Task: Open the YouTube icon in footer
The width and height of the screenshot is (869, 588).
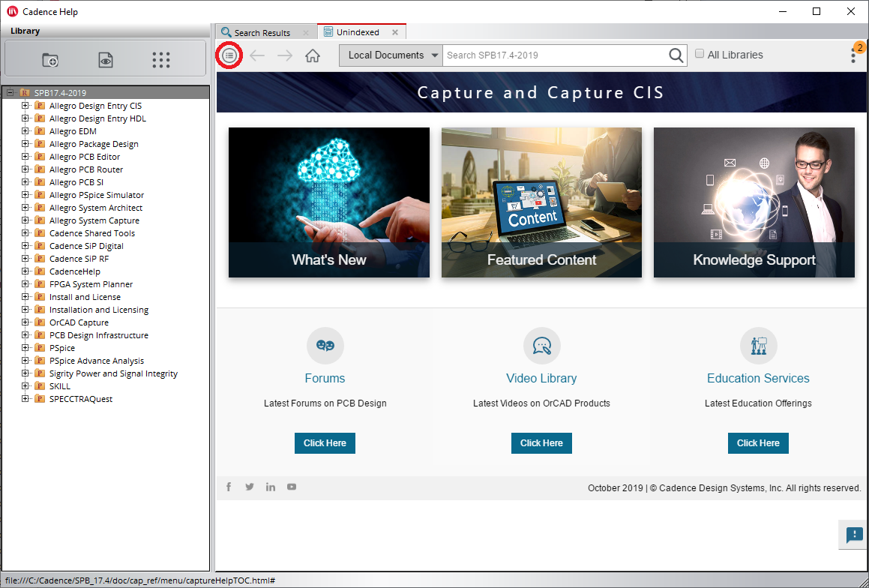Action: pyautogui.click(x=292, y=487)
